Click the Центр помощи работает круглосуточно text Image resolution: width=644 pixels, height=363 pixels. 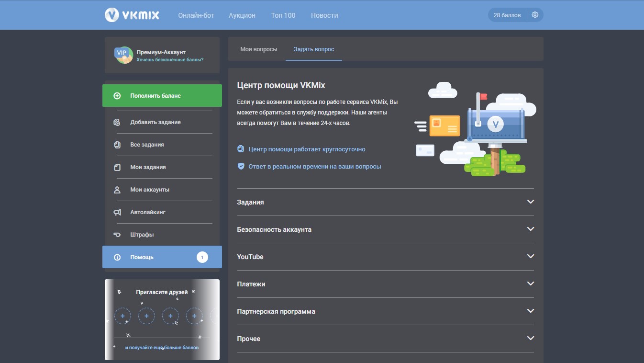point(307,149)
